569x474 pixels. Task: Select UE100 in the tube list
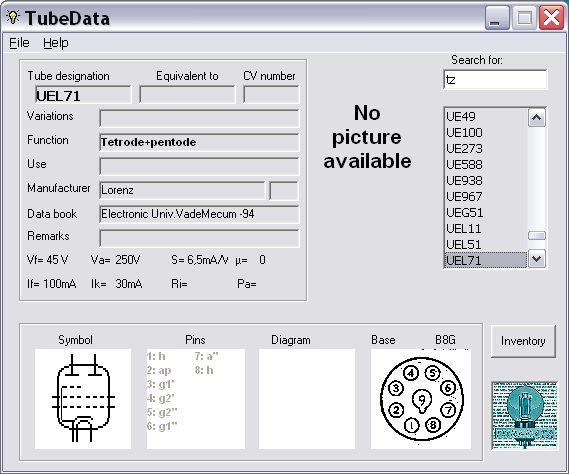coord(486,132)
